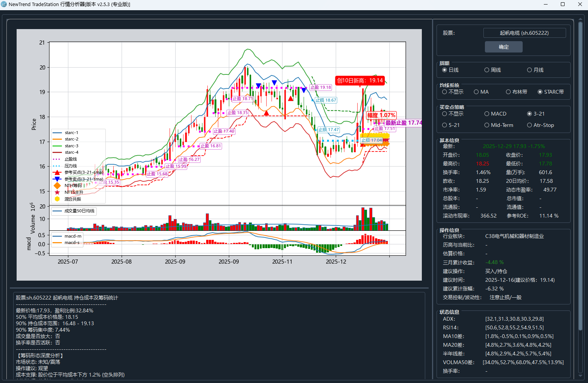Click the stock input showing 起帆电缆

pyautogui.click(x=524, y=33)
